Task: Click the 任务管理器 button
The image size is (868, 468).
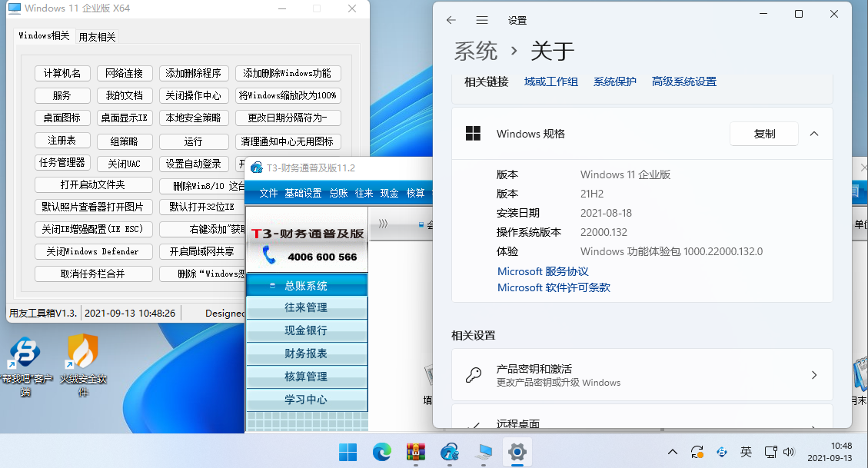Action: pyautogui.click(x=62, y=163)
